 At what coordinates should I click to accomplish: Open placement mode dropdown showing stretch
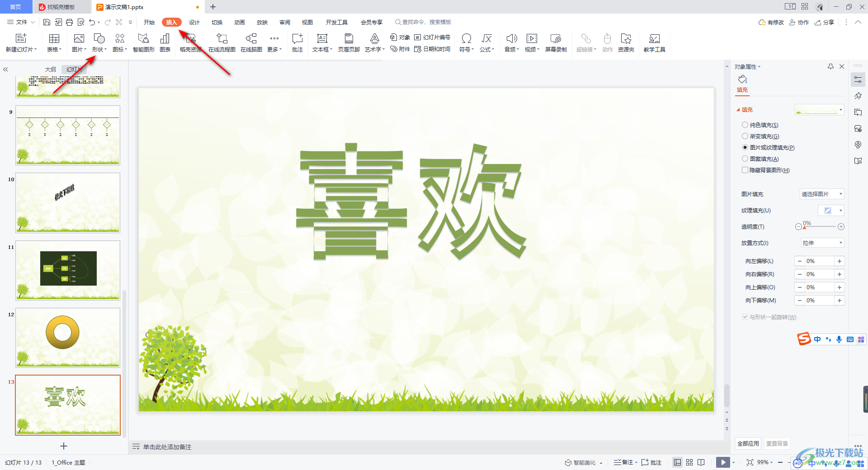pyautogui.click(x=822, y=243)
